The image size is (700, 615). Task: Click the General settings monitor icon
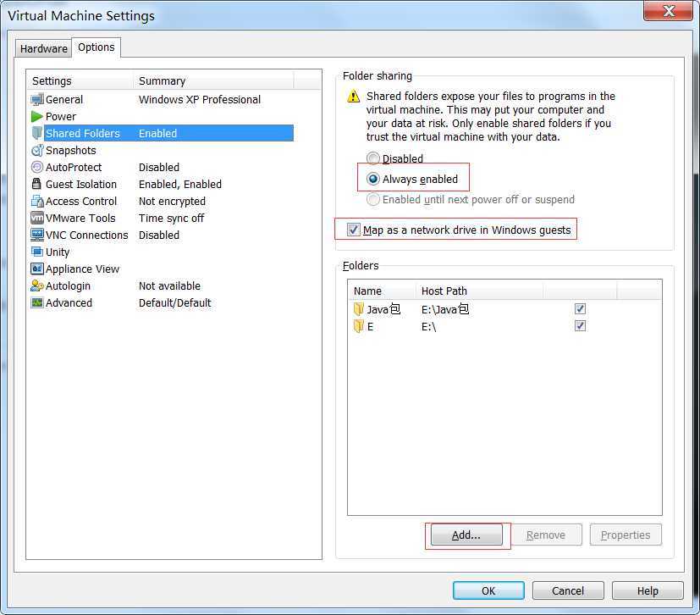tap(37, 100)
